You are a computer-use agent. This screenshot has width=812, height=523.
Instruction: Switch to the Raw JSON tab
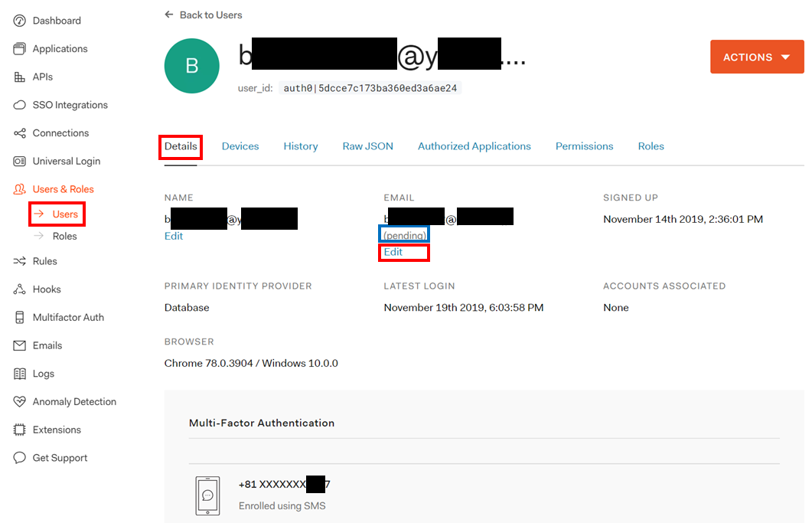[367, 146]
